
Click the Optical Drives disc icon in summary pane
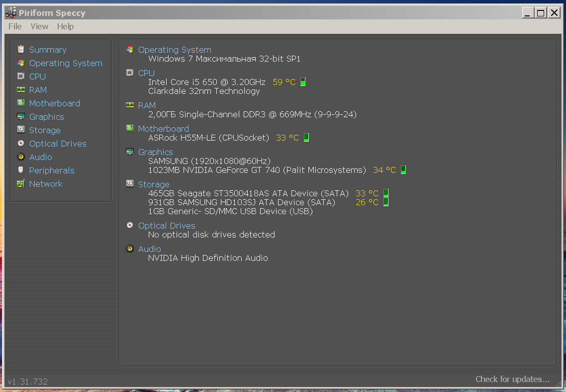click(130, 225)
